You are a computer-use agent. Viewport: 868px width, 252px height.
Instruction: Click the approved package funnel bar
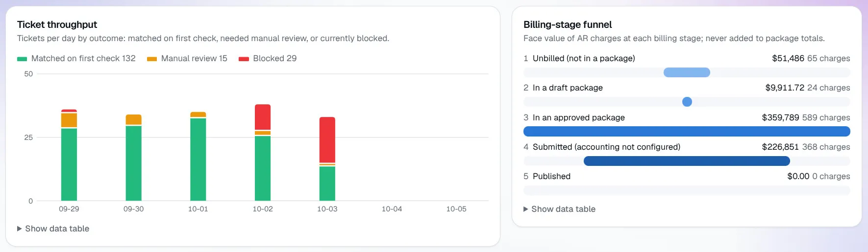687,131
